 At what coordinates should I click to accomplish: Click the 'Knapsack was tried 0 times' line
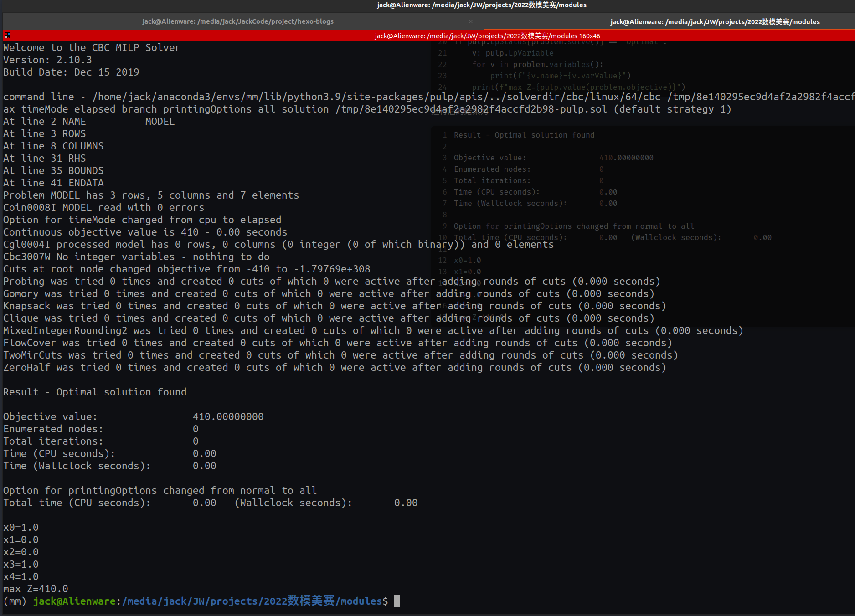(335, 306)
